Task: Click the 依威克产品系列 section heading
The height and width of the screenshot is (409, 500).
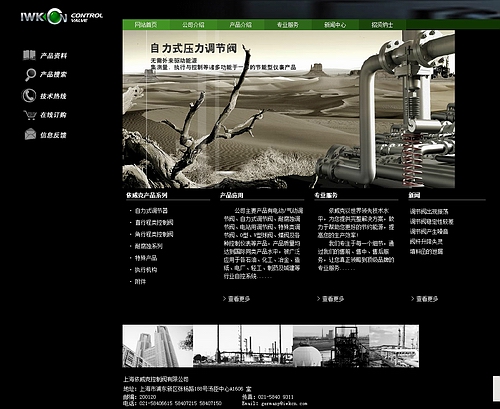Action: pos(147,195)
